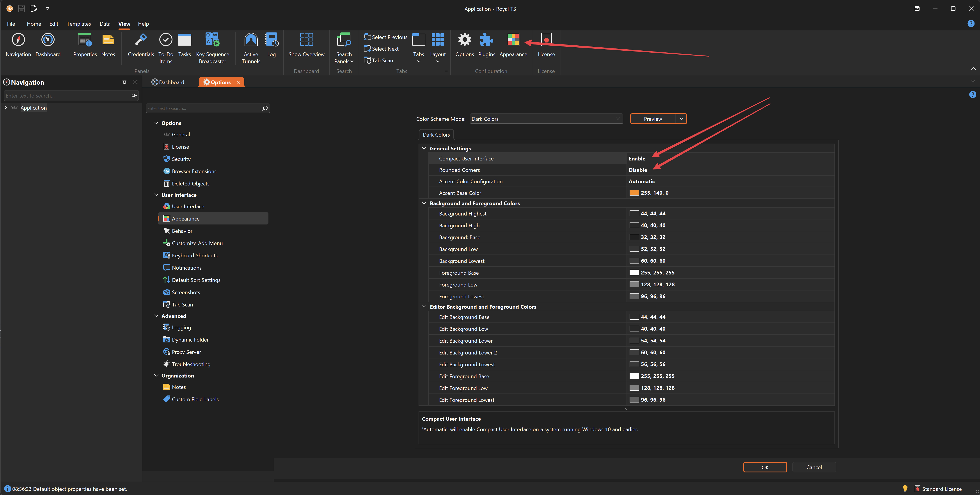This screenshot has height=495, width=980.
Task: Expand the Application tree node
Action: [6, 108]
